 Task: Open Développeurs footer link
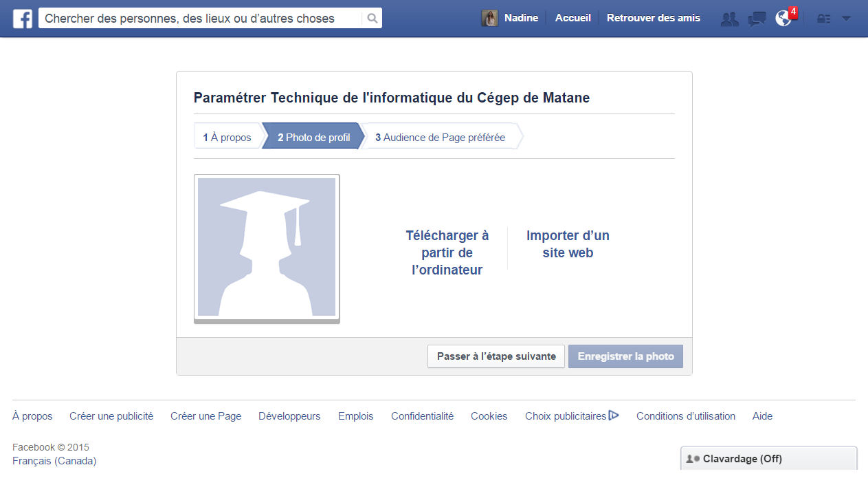[289, 416]
